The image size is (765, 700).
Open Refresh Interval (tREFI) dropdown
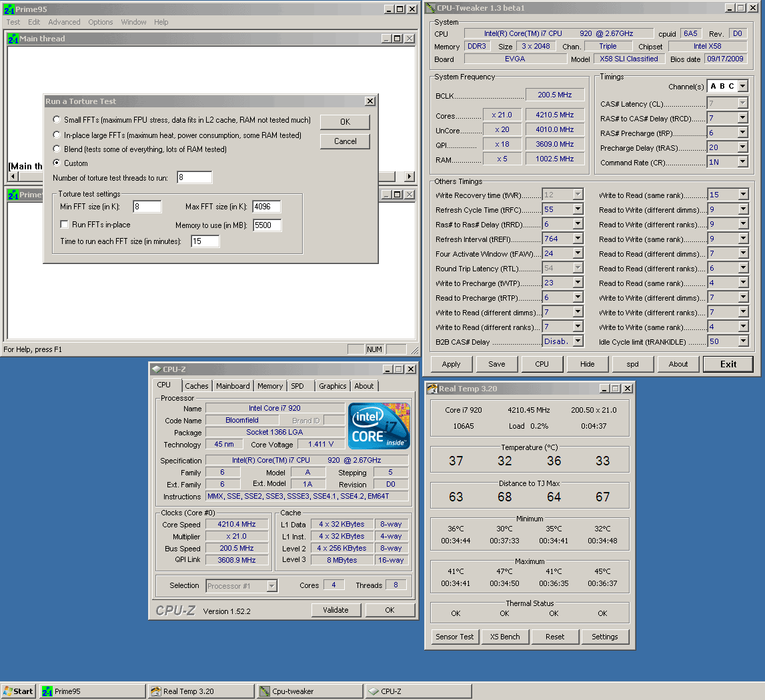click(x=578, y=239)
